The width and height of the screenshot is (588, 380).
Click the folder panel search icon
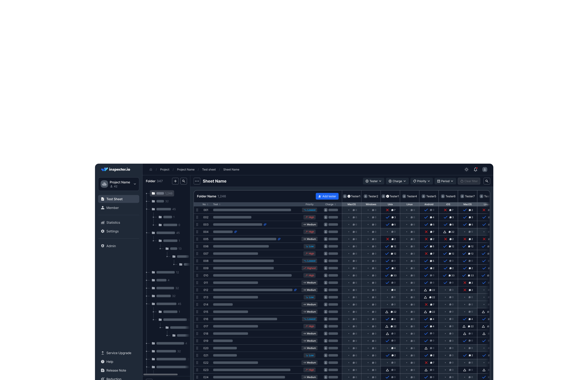pos(184,181)
